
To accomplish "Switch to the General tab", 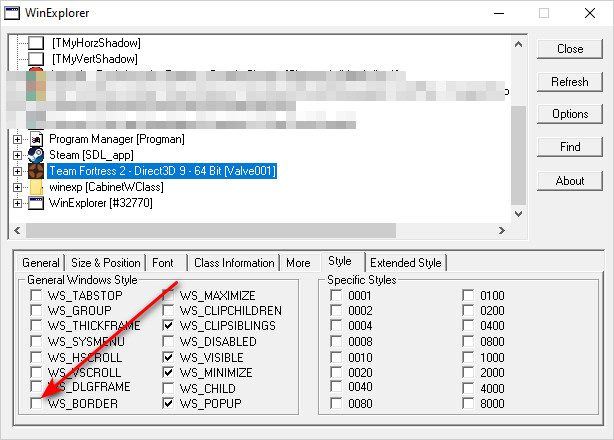I will pos(41,263).
